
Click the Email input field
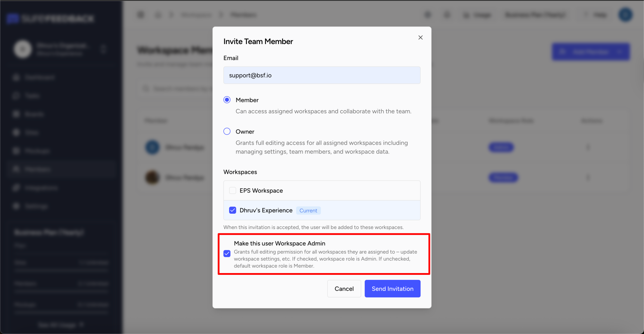[322, 75]
